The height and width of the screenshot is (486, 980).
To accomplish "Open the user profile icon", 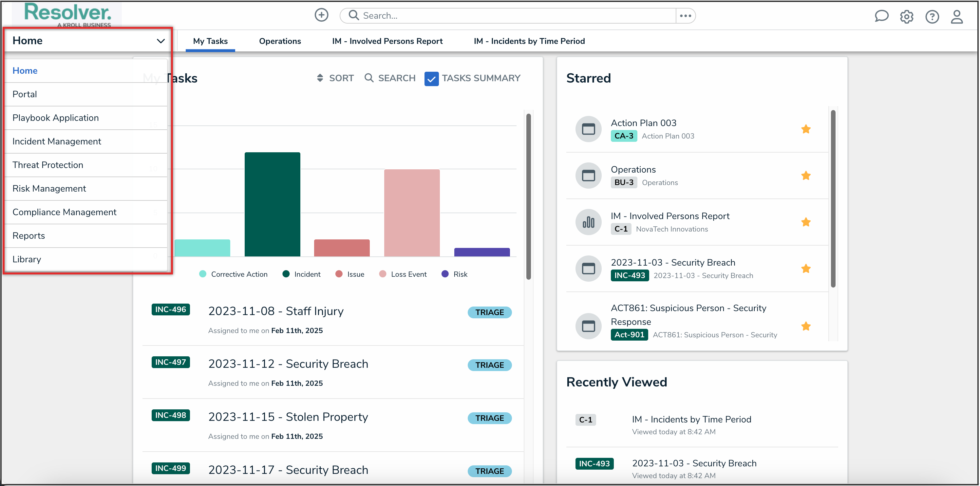I will tap(957, 17).
